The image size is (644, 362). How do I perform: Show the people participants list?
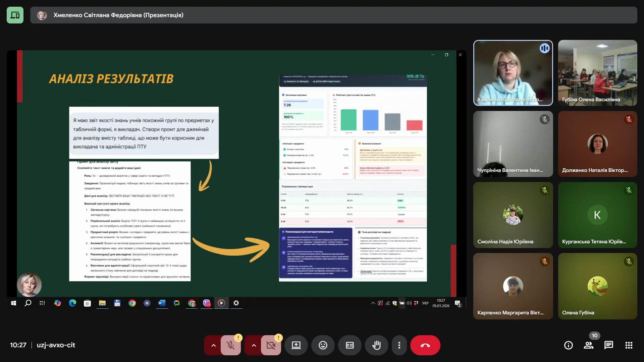tap(588, 345)
